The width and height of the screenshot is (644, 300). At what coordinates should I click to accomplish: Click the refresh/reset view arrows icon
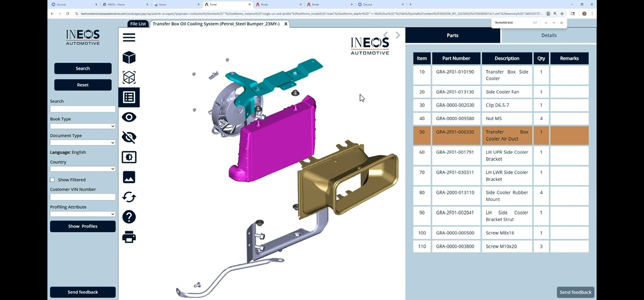pos(129,197)
